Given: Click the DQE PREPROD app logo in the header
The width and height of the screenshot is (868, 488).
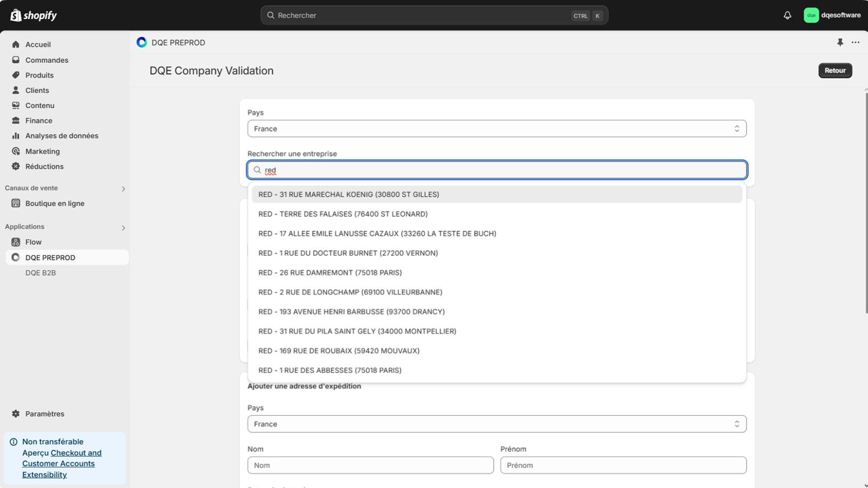Looking at the screenshot, I should click(142, 42).
